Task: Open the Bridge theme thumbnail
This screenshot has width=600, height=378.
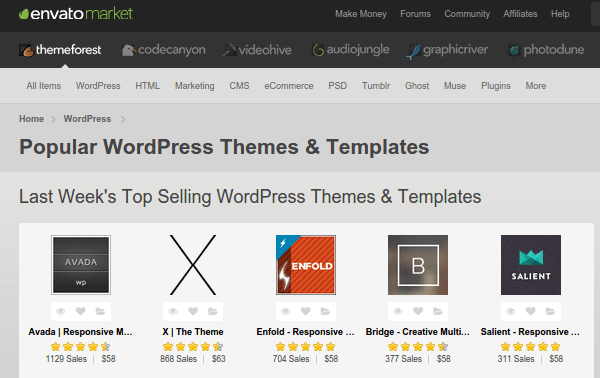Action: [418, 265]
